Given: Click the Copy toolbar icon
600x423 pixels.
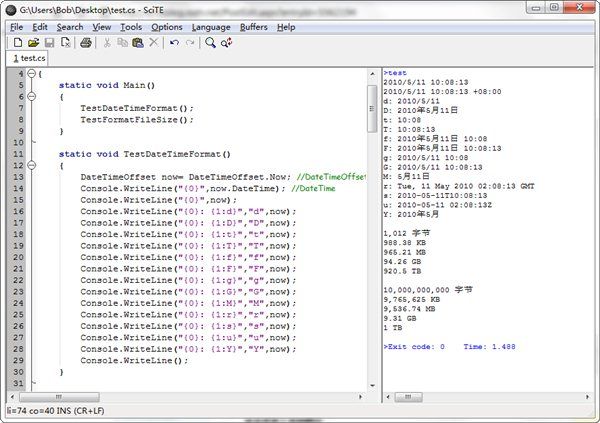Looking at the screenshot, I should 122,42.
